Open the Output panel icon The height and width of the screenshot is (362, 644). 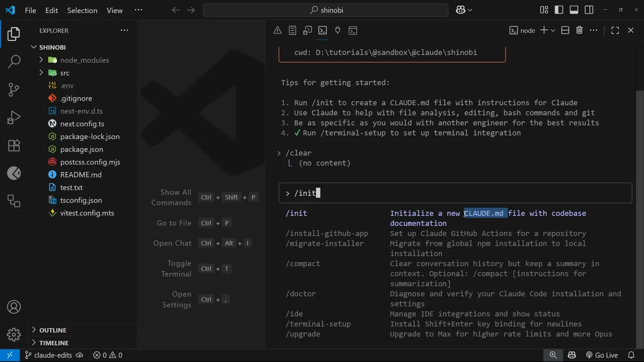293,30
